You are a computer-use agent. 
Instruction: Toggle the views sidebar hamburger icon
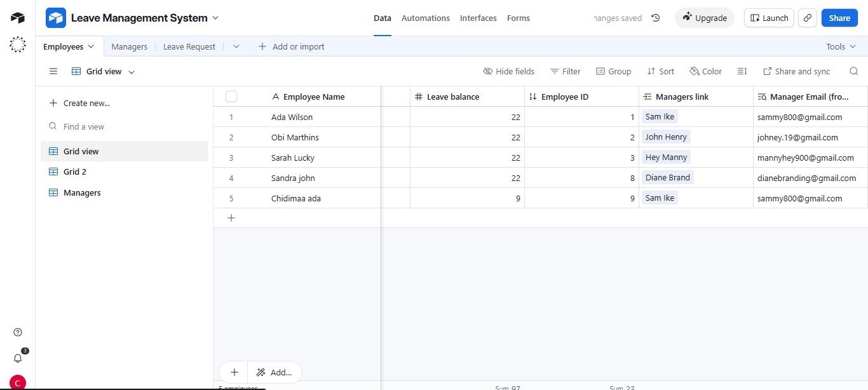click(x=53, y=71)
